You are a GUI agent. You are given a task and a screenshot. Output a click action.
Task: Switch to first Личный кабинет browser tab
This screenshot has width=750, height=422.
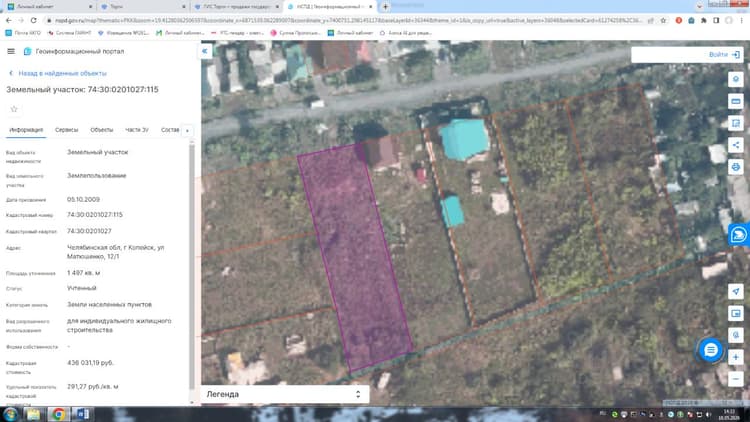(48, 7)
